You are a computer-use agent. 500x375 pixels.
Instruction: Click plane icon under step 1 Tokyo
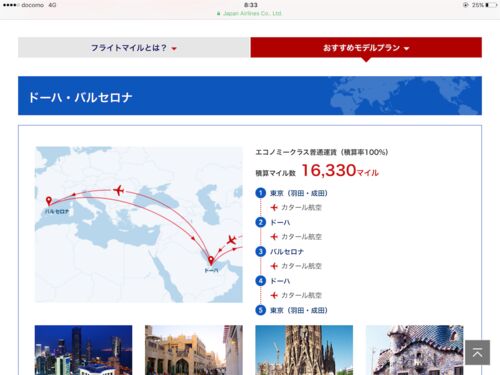(x=274, y=208)
